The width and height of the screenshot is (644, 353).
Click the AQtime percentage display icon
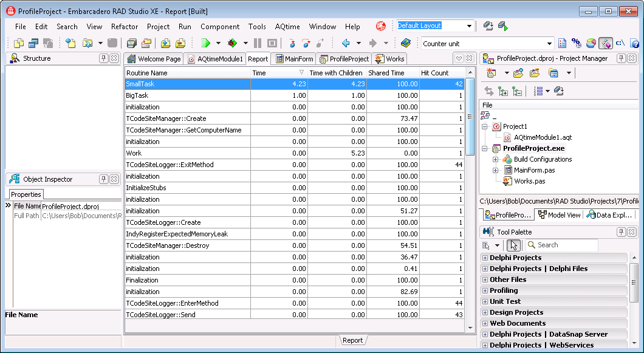[577, 43]
